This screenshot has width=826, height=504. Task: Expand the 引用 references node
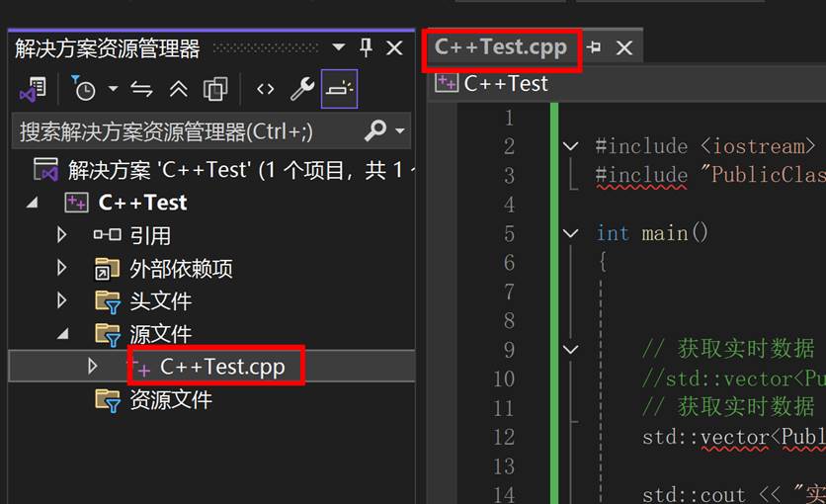(61, 235)
